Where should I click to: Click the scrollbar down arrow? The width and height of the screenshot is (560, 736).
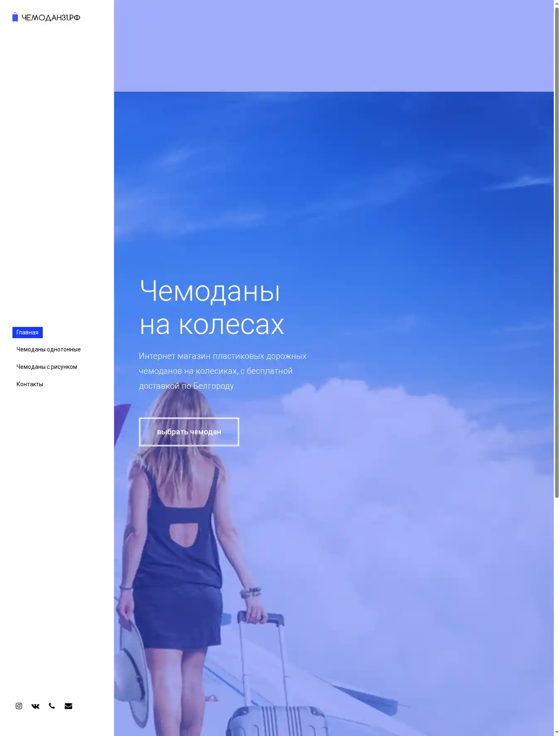557,732
